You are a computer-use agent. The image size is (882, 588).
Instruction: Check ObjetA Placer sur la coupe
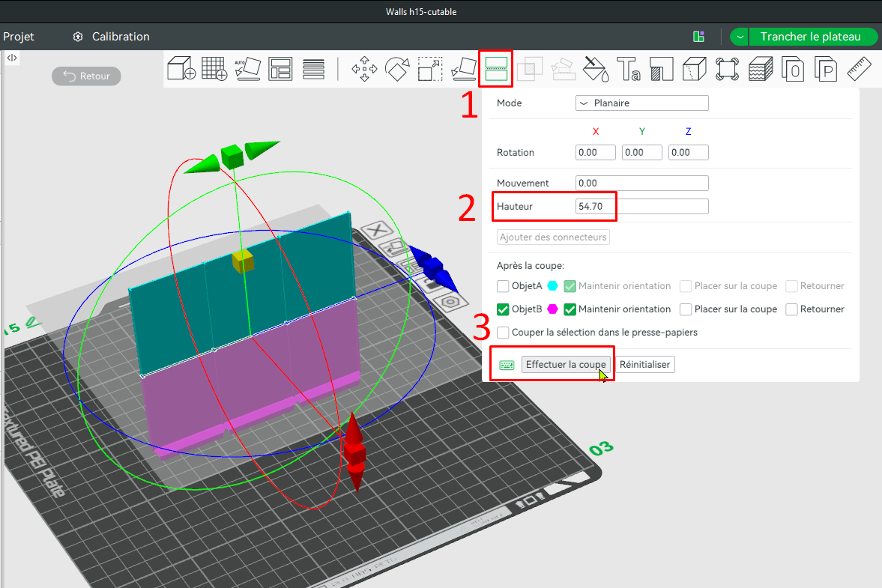pyautogui.click(x=686, y=286)
